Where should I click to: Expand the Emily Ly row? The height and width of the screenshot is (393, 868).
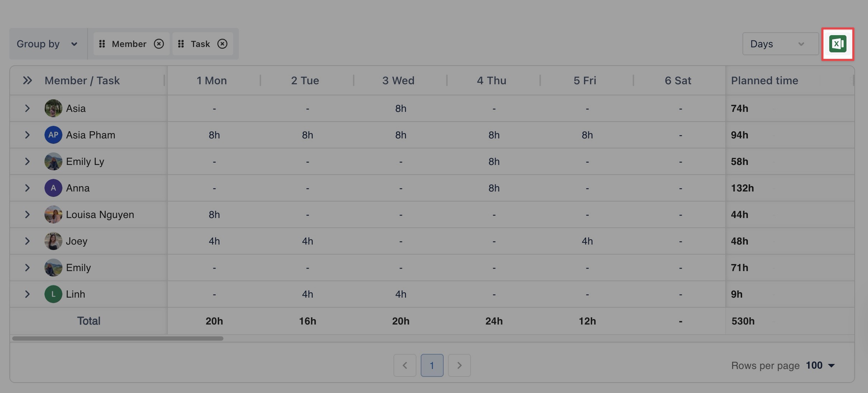tap(27, 161)
